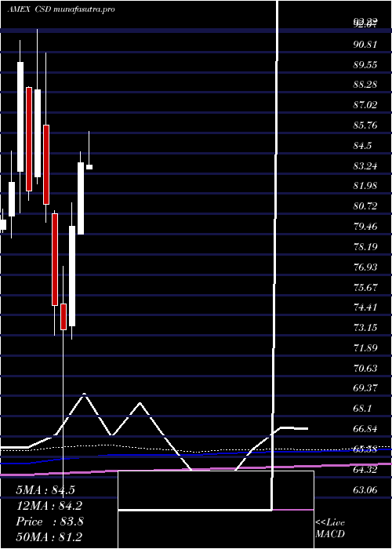Click the 63.06 price axis label
392x549 pixels.
[x=365, y=489]
